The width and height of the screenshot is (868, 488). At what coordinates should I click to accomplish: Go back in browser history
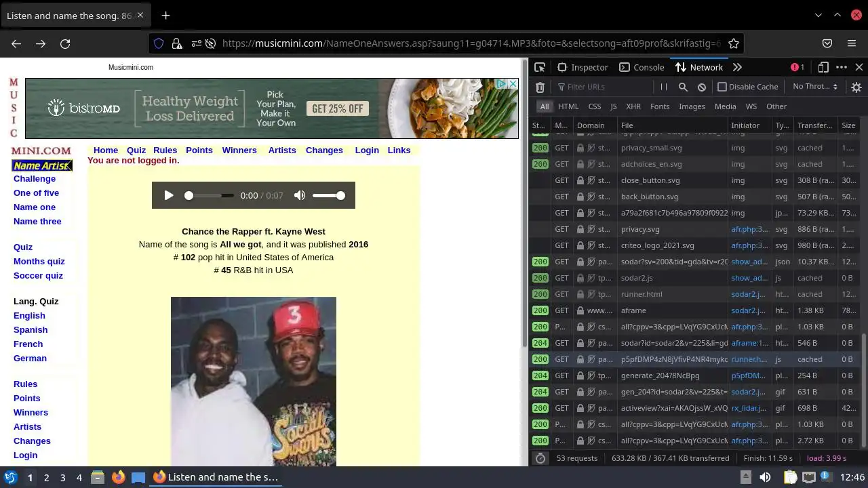[16, 43]
